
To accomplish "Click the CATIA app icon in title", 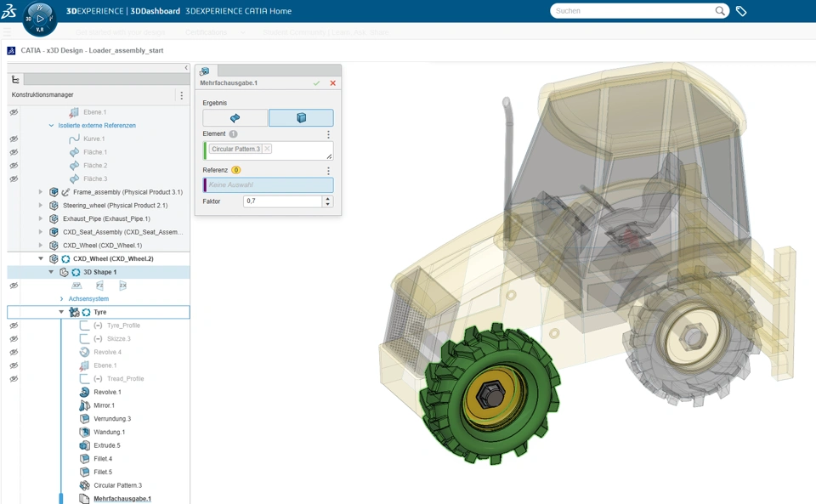I will tap(11, 50).
